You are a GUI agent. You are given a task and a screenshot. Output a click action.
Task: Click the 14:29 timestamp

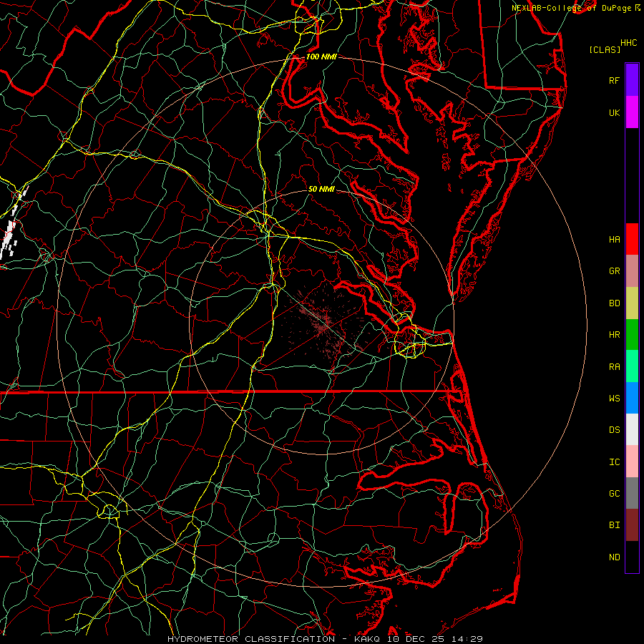click(467, 639)
